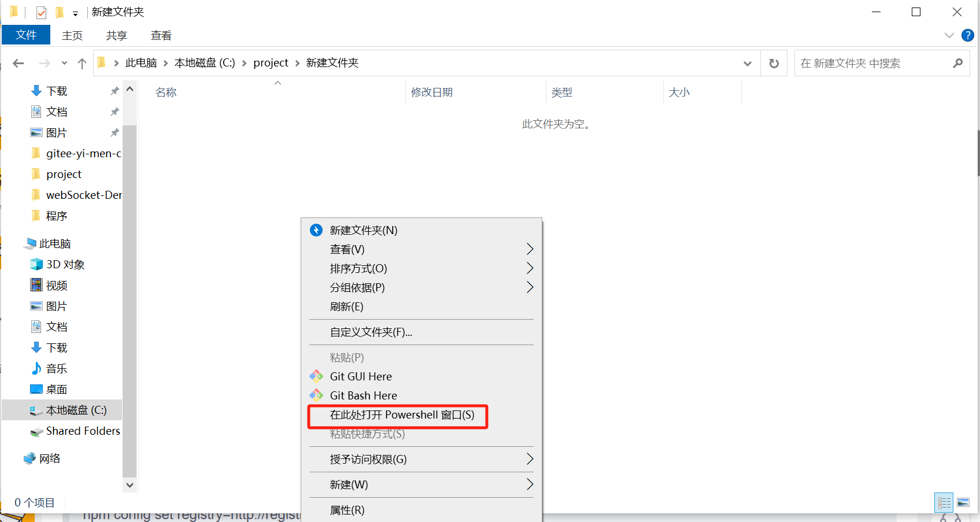This screenshot has width=980, height=522.
Task: Open webSocket-Der folder in quick access
Action: [76, 195]
